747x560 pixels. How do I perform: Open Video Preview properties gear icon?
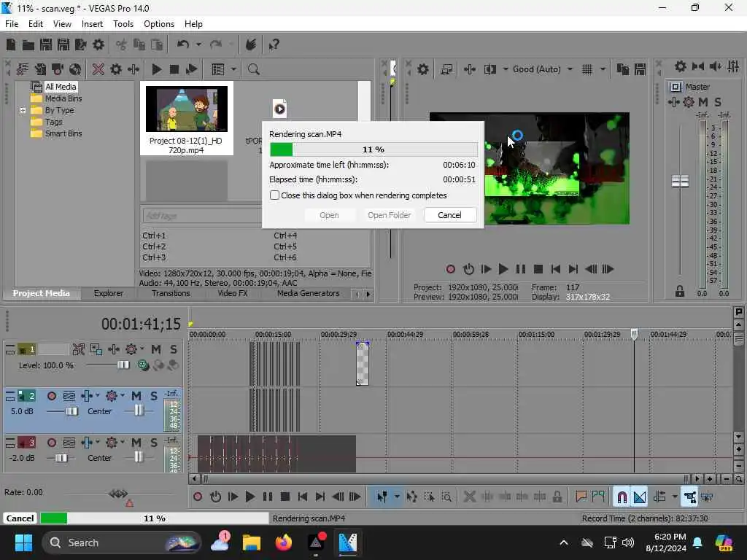coord(423,69)
